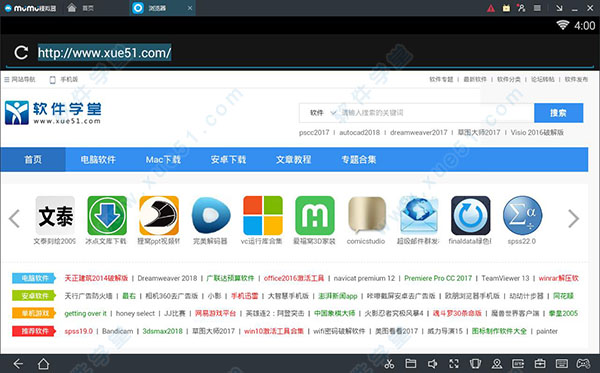The width and height of the screenshot is (600, 373).
Task: Open the 狸窝ppt视频 app icon
Action: [x=159, y=215]
